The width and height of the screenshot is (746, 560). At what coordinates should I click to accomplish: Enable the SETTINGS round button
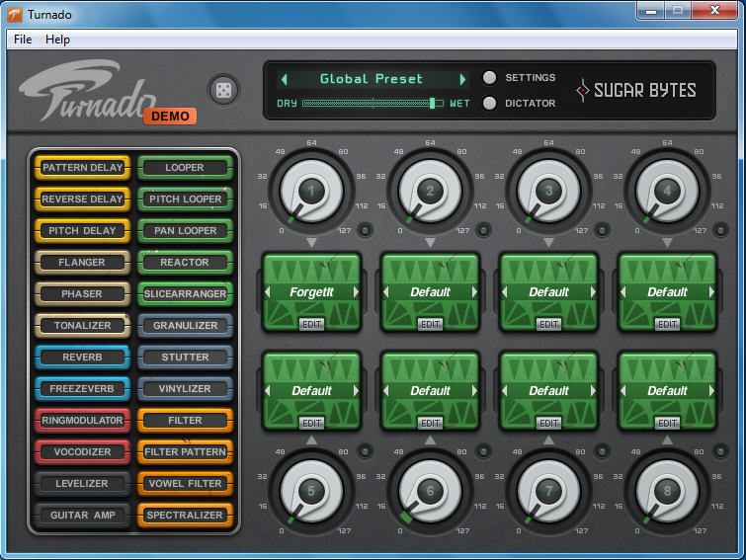tap(489, 77)
